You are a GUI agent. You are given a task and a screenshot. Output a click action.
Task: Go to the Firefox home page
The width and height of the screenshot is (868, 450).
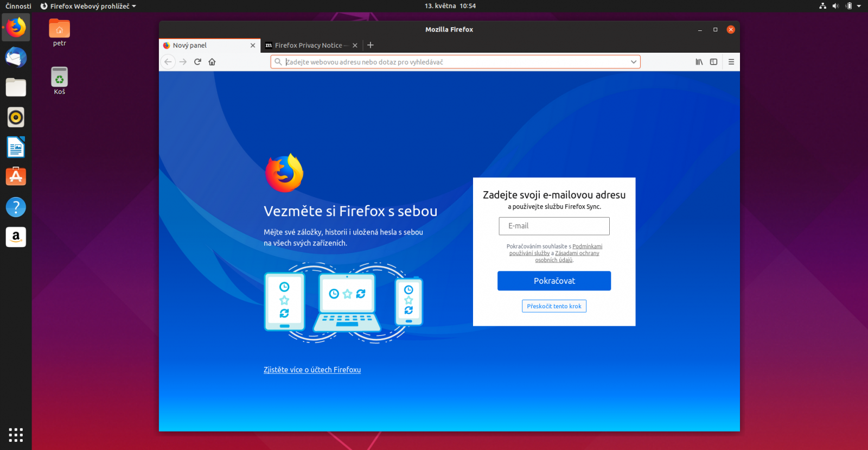tap(212, 62)
